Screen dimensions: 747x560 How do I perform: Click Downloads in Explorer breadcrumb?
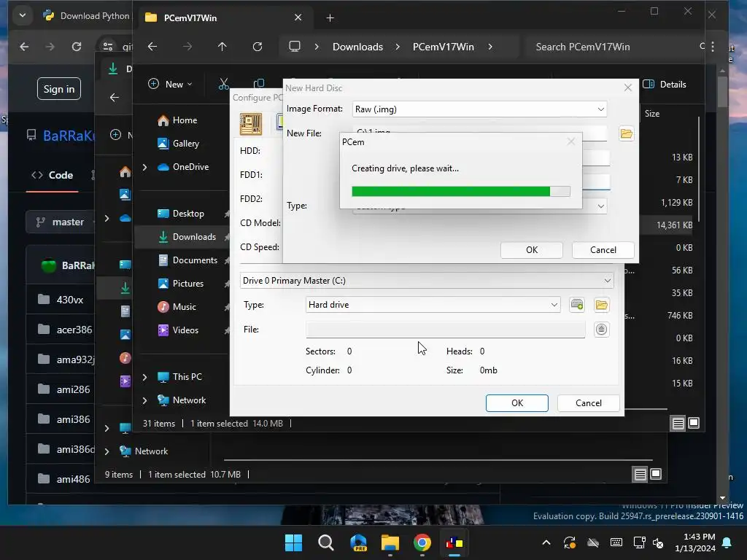click(357, 47)
